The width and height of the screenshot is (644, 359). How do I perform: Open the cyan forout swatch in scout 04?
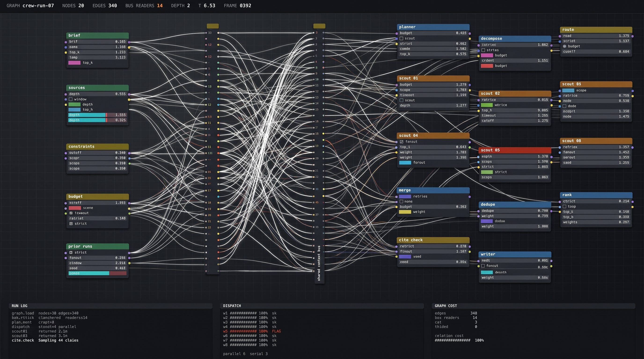[x=405, y=162]
